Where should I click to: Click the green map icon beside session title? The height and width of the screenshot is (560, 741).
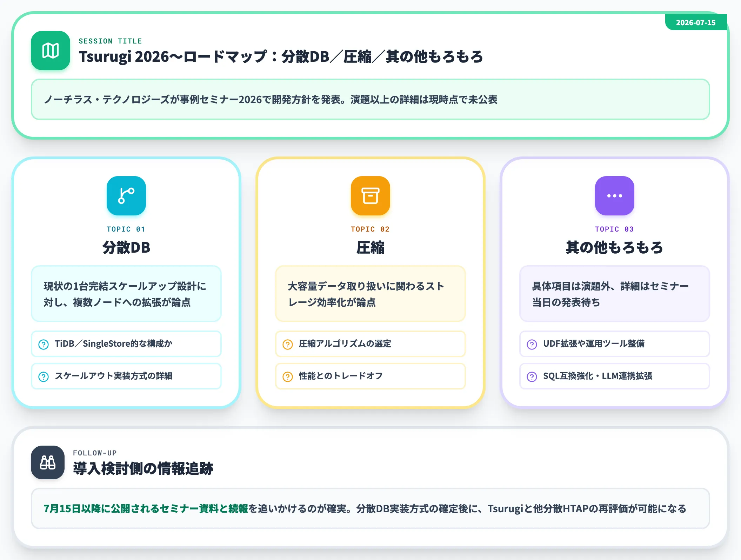tap(51, 51)
